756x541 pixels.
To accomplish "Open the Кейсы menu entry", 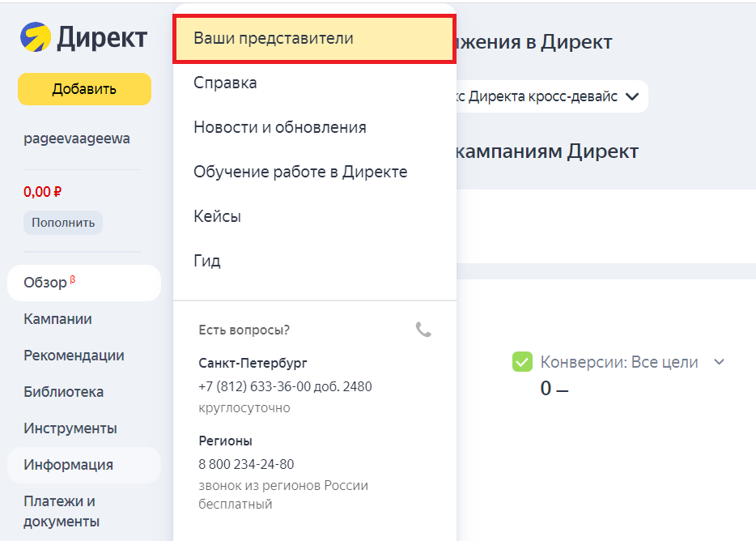I will pos(217,216).
